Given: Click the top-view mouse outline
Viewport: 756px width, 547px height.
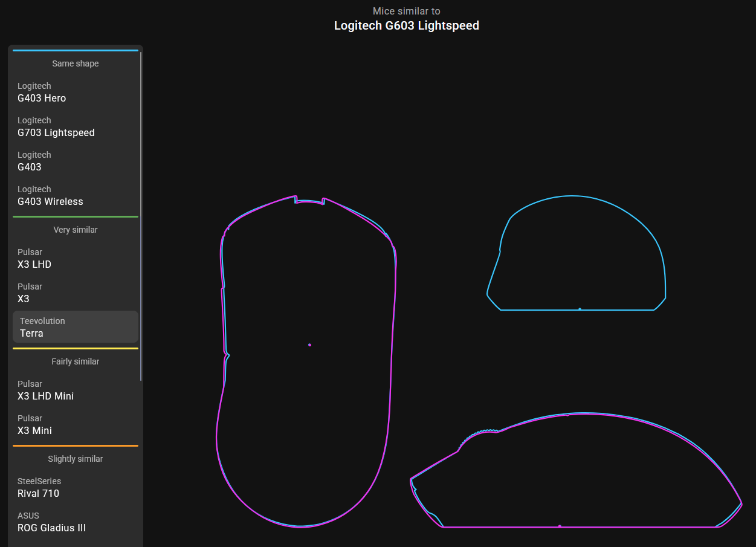Looking at the screenshot, I should point(306,361).
